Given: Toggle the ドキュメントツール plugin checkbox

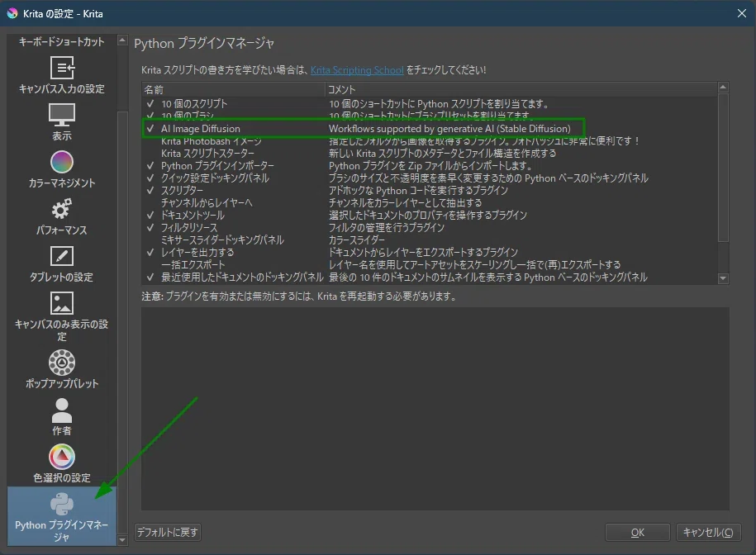Looking at the screenshot, I should 150,216.
